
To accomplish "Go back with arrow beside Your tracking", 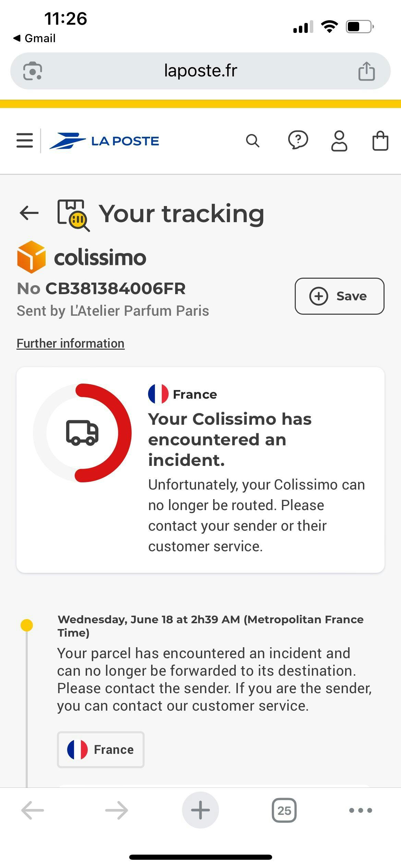I will click(x=29, y=213).
